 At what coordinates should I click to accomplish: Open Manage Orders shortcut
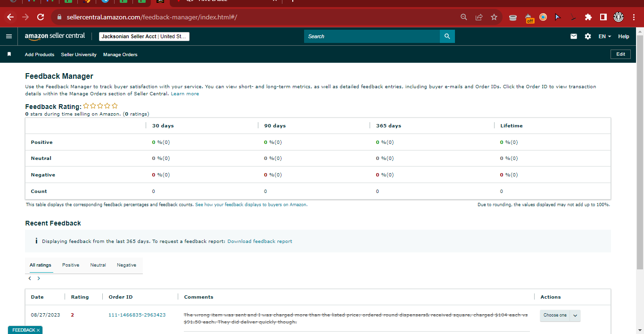(x=120, y=55)
